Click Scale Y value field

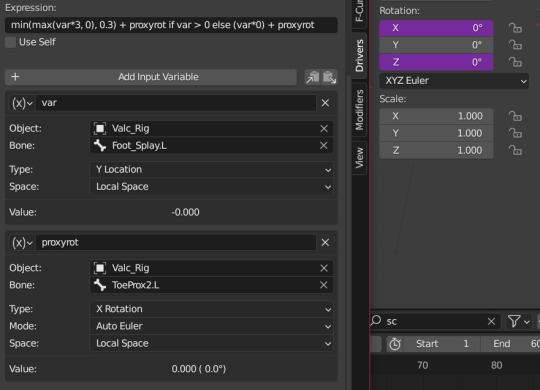pyautogui.click(x=436, y=133)
